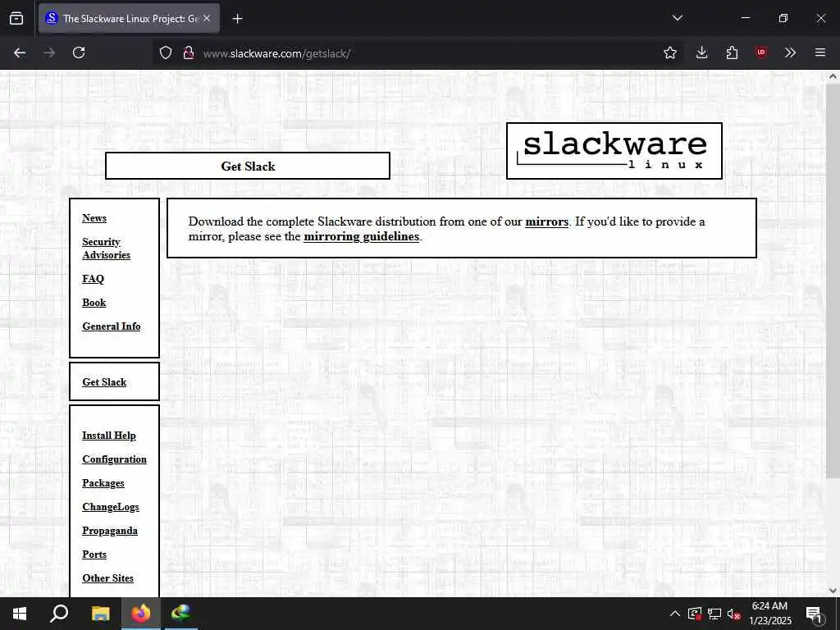Viewport: 840px width, 630px height.
Task: Open Firefox View icon
Action: (x=16, y=19)
